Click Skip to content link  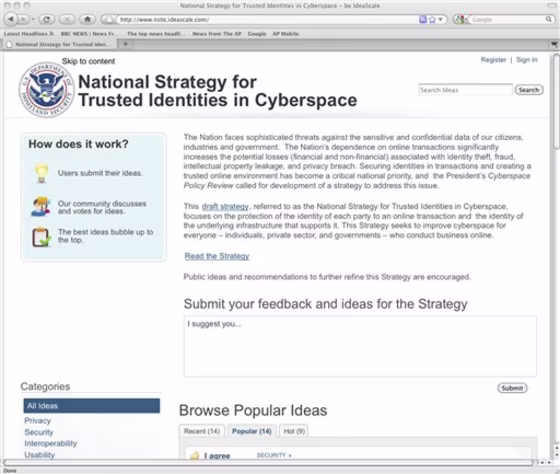[88, 61]
